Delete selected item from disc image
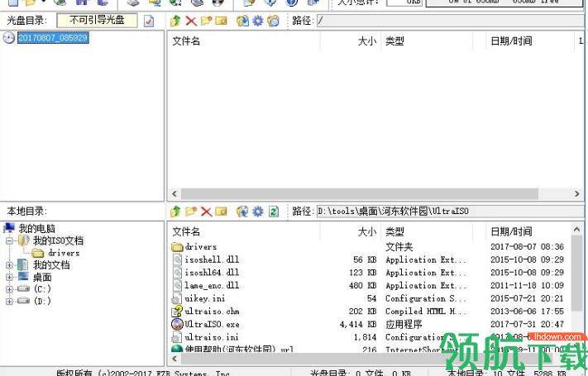The height and width of the screenshot is (376, 588). click(191, 21)
